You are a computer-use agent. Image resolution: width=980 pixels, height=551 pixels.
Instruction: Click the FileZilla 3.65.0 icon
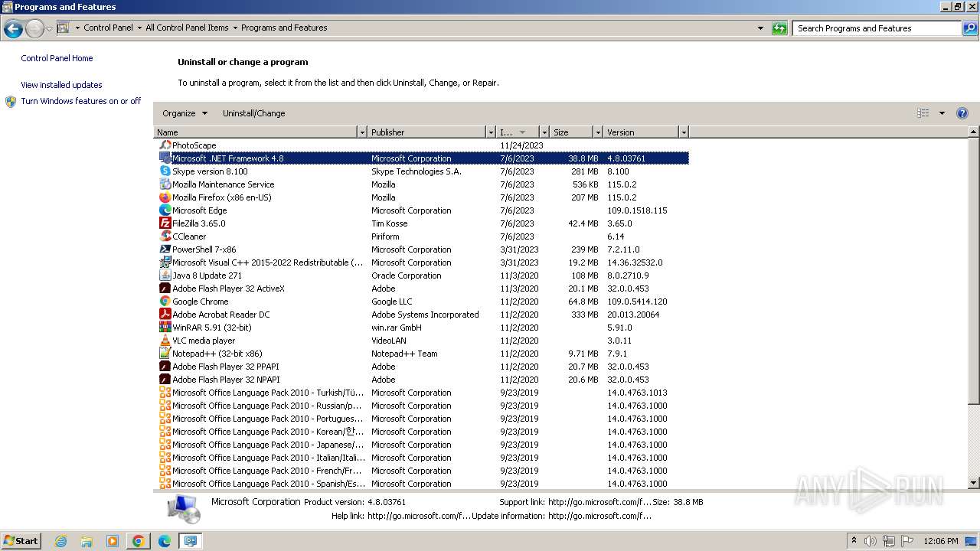pos(165,223)
